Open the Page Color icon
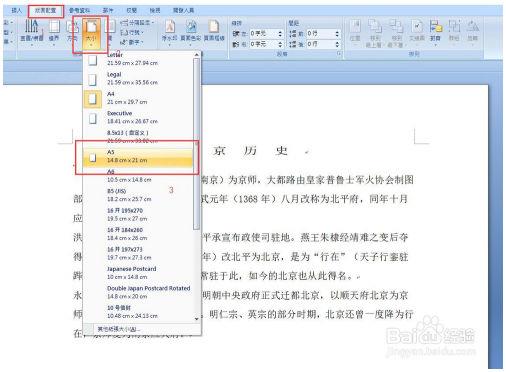 [191, 32]
